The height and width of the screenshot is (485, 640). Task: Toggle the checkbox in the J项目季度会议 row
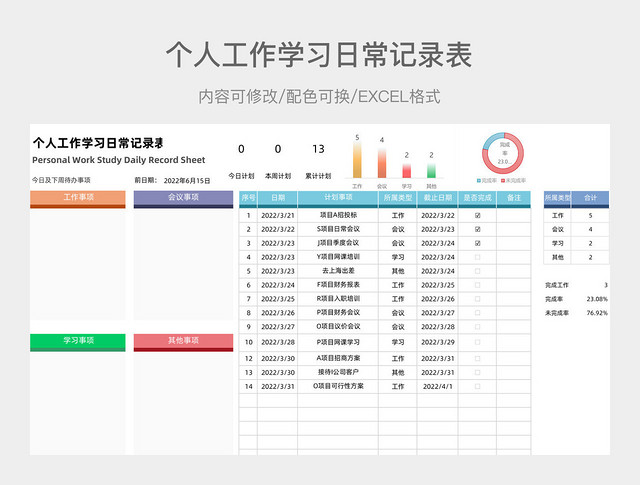tap(478, 243)
